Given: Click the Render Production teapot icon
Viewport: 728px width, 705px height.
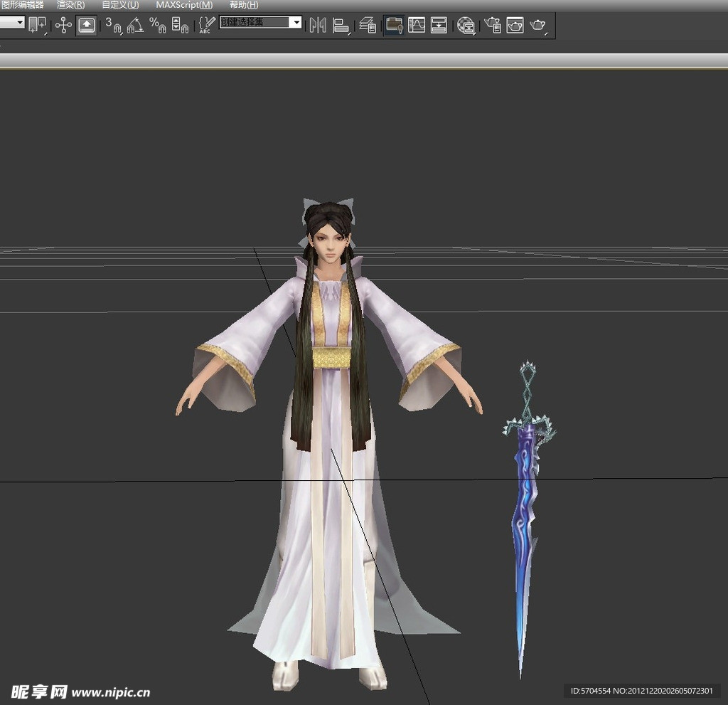Looking at the screenshot, I should point(538,25).
